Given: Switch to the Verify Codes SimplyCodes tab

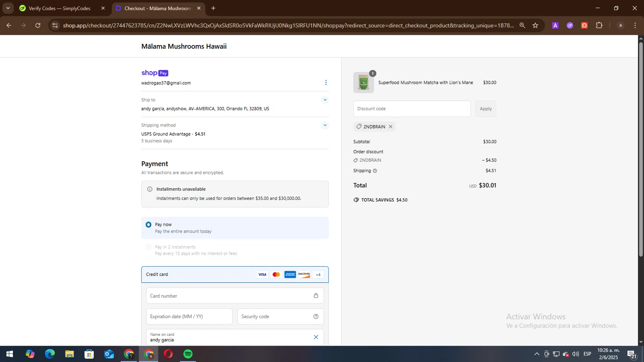Looking at the screenshot, I should (60, 8).
